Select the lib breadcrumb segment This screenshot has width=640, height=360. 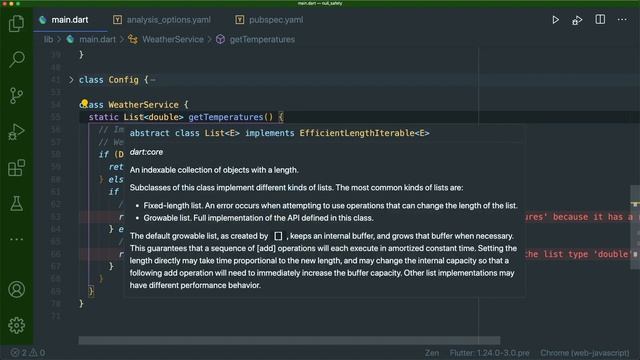(48, 40)
